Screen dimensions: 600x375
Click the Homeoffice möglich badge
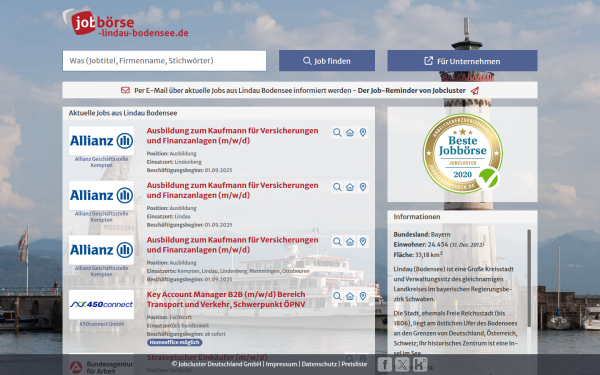point(174,342)
